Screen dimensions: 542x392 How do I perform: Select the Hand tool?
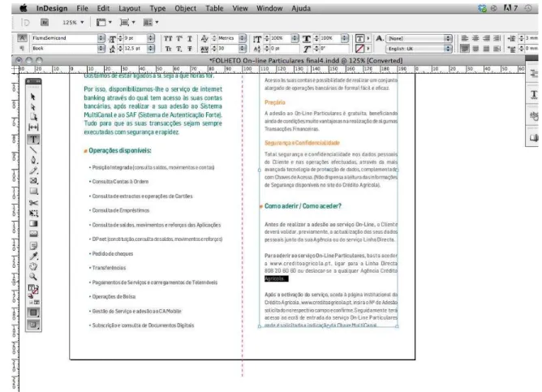33,266
